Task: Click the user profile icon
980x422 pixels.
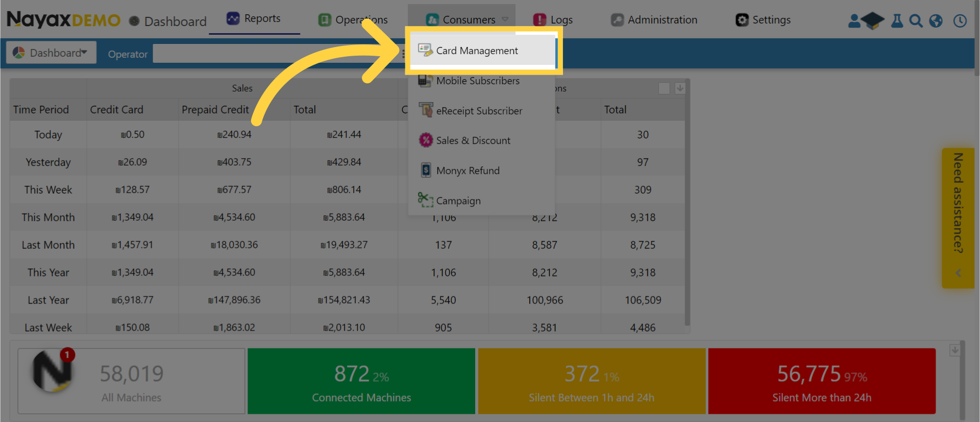Action: coord(854,20)
